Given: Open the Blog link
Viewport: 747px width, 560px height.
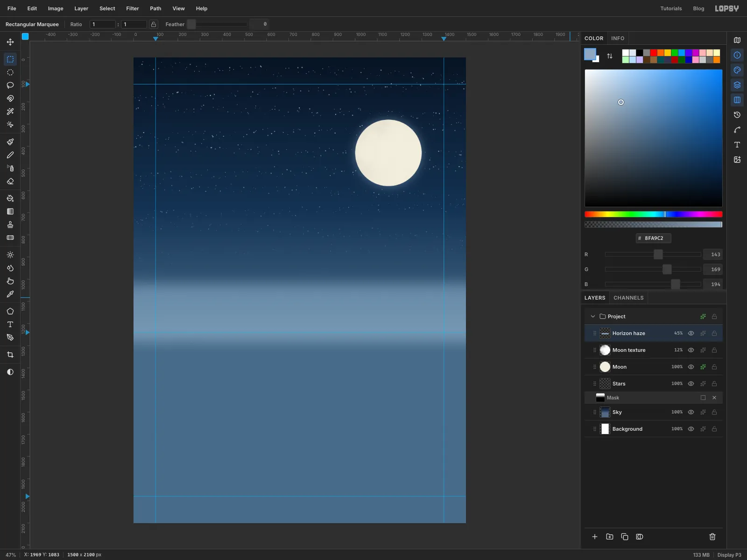Looking at the screenshot, I should point(698,8).
